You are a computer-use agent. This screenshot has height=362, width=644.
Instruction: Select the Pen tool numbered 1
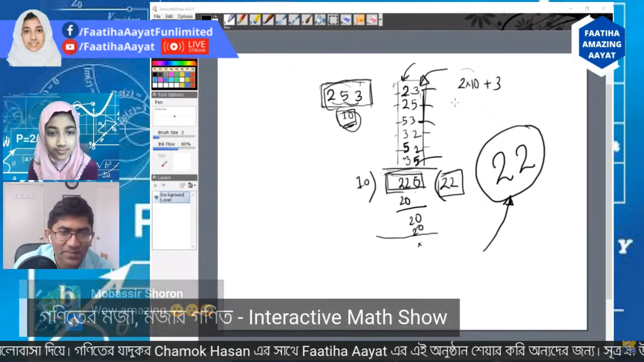point(229,19)
